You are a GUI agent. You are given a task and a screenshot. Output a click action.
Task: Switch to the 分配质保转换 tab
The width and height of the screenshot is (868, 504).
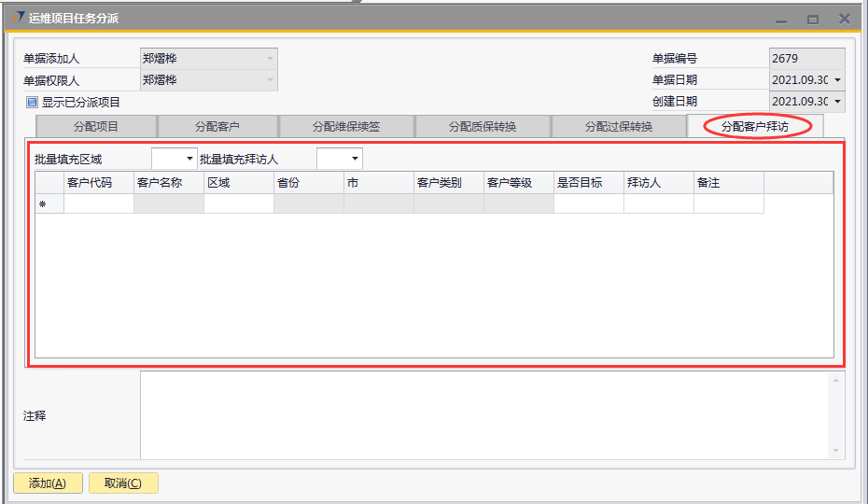(x=483, y=127)
